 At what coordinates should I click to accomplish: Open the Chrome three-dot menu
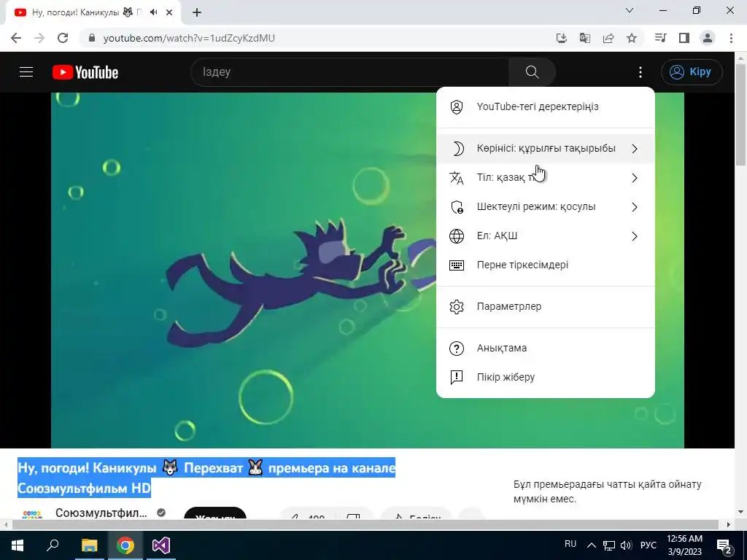pyautogui.click(x=731, y=38)
